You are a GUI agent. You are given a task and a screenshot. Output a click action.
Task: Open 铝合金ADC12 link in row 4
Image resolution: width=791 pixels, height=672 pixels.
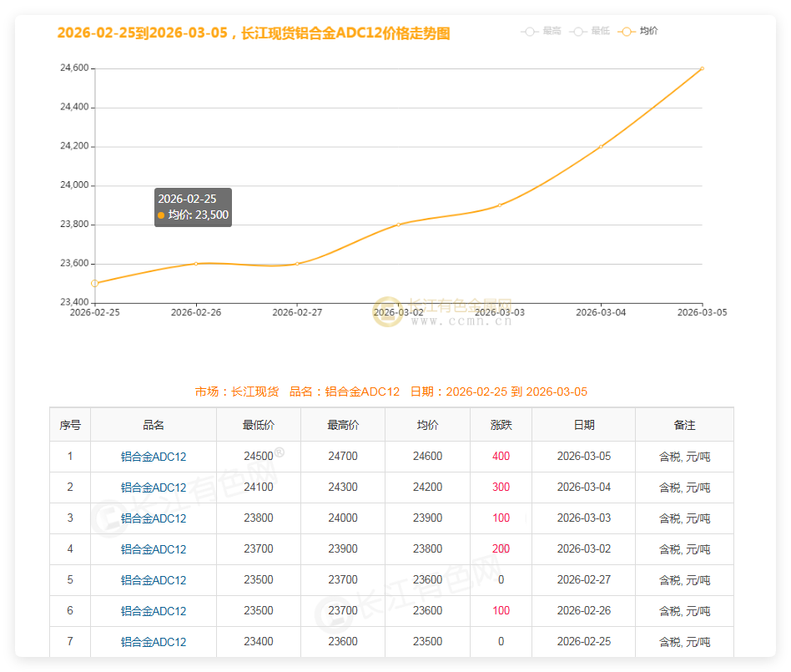pos(154,548)
